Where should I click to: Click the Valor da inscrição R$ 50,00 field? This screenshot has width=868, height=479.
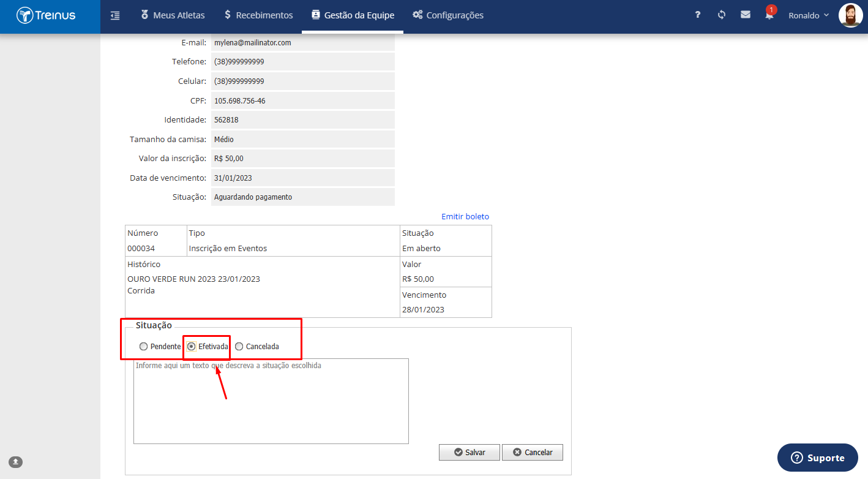[x=303, y=158]
